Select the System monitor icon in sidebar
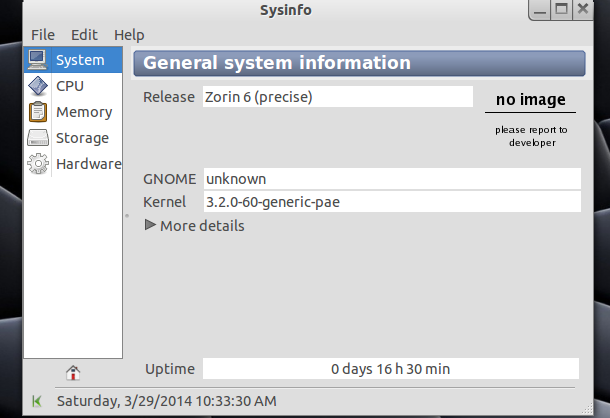The image size is (610, 418). 38,60
